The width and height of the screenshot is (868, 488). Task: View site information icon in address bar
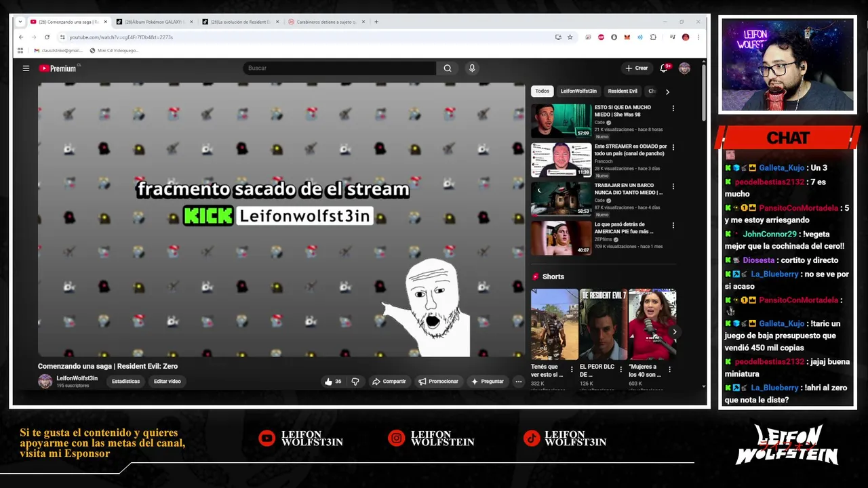click(x=62, y=37)
